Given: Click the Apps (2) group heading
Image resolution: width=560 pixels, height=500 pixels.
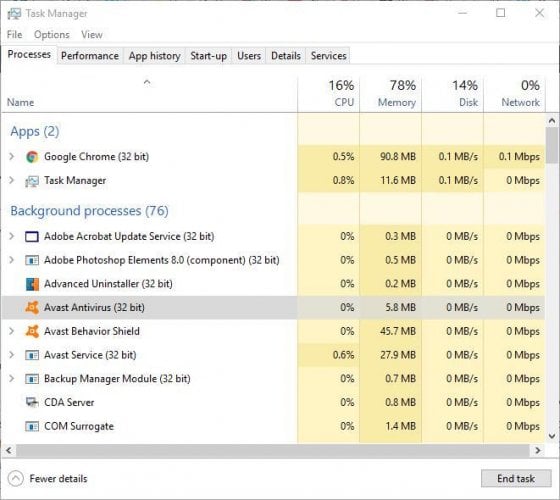Looking at the screenshot, I should (x=35, y=131).
